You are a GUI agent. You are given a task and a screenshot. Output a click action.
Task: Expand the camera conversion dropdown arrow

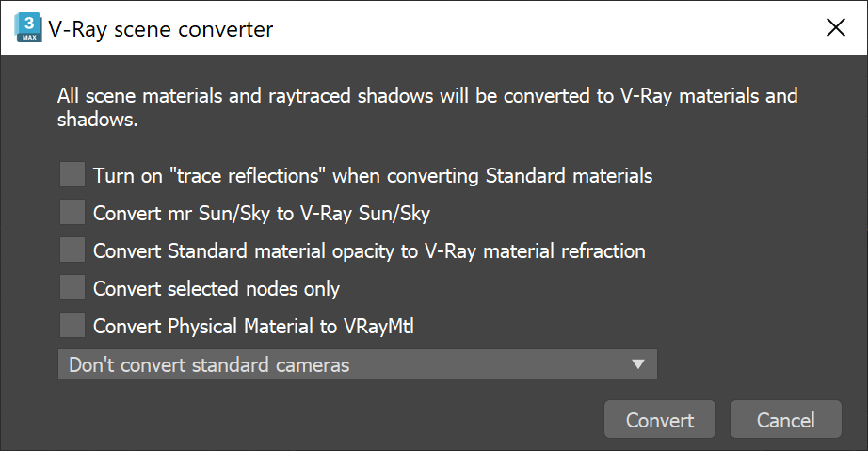coord(638,364)
